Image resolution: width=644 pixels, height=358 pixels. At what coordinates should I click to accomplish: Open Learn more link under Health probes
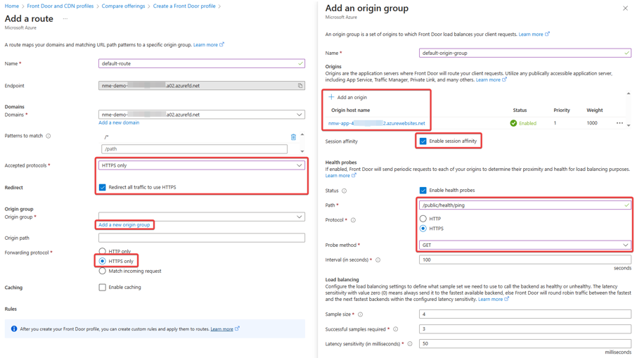(x=340, y=176)
